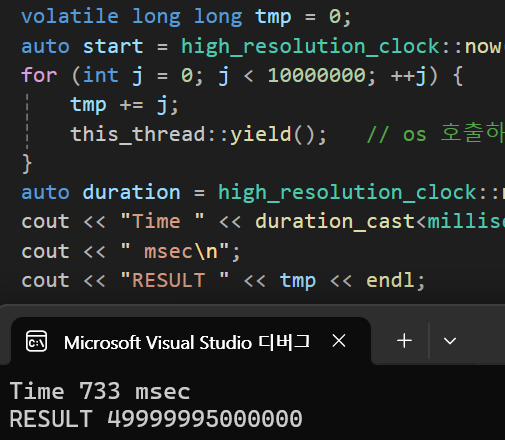The width and height of the screenshot is (505, 440).
Task: Select the Microsoft Visual Studio 디버그 tab
Action: click(191, 341)
